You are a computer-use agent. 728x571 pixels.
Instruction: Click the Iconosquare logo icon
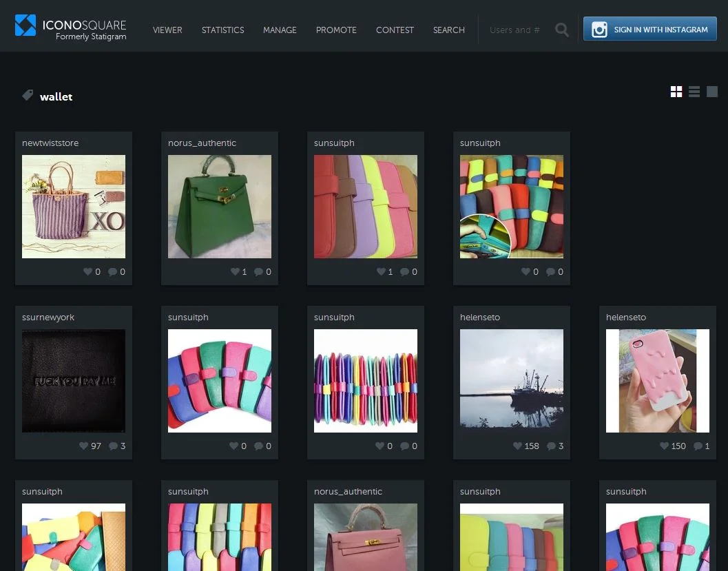tap(25, 25)
